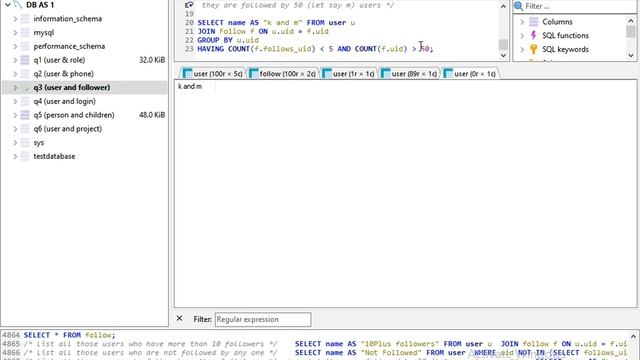The height and width of the screenshot is (360, 640).
Task: Expand the performance_schema database node
Action: [15, 47]
